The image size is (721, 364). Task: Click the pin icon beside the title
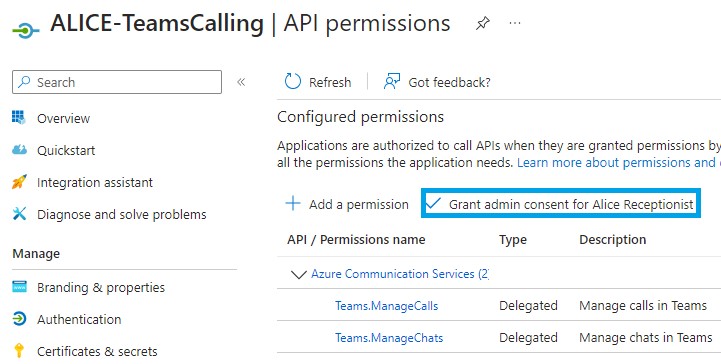click(482, 23)
